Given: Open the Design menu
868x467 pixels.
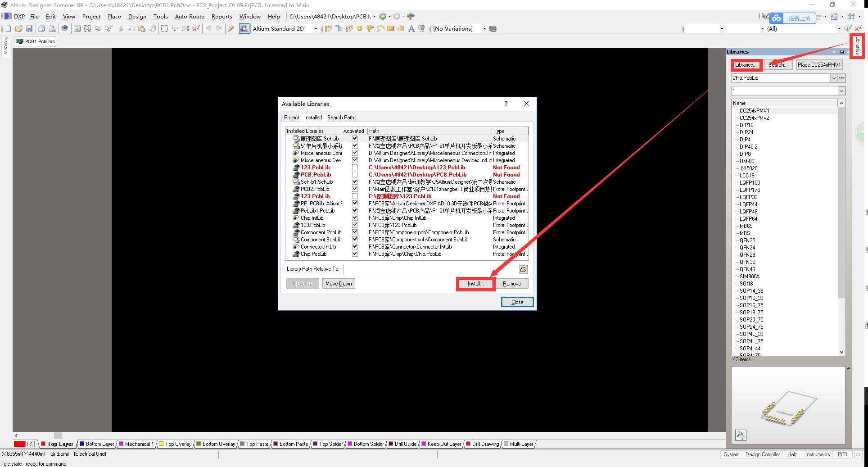Looking at the screenshot, I should click(x=137, y=17).
